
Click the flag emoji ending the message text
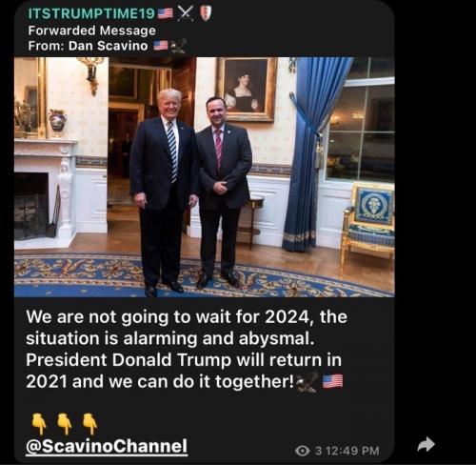coord(332,381)
